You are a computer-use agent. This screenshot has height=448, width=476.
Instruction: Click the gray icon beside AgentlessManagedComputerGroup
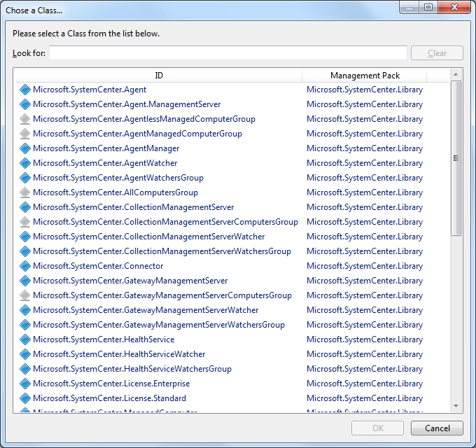[25, 119]
